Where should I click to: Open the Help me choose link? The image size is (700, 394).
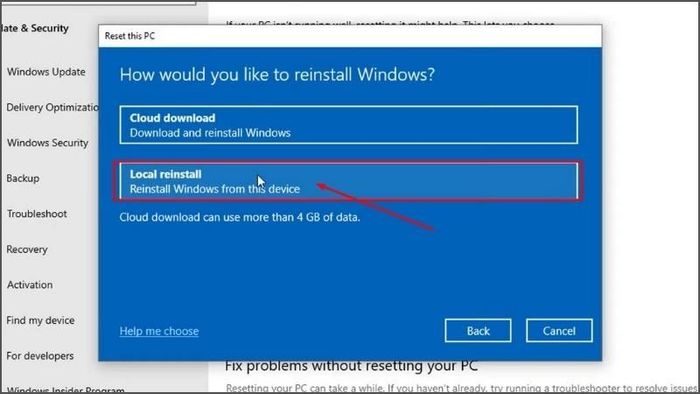(x=159, y=331)
